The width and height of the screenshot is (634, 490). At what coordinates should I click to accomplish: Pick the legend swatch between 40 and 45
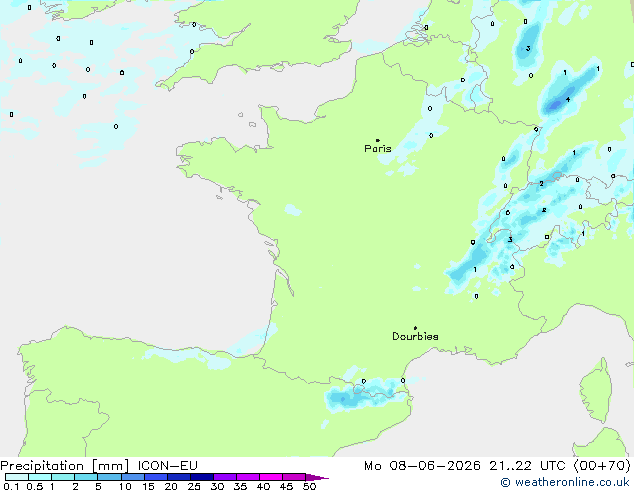point(271,477)
